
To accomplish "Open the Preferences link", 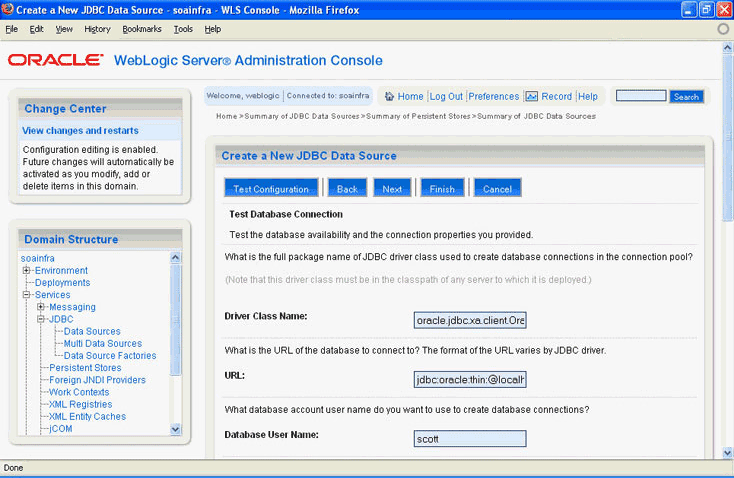I will click(x=494, y=96).
